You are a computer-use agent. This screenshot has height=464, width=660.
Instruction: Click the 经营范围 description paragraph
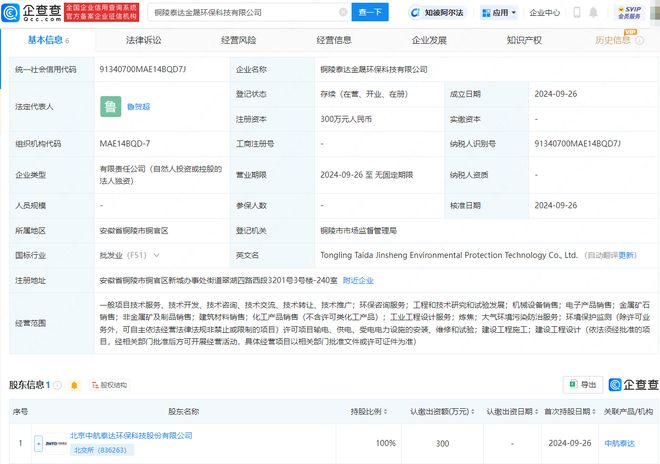pyautogui.click(x=375, y=323)
